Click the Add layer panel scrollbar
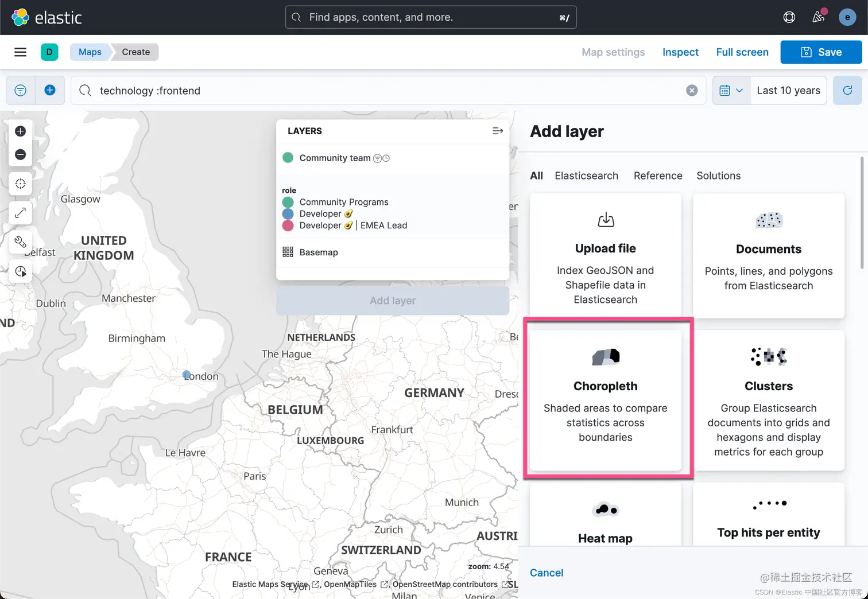 click(862, 212)
